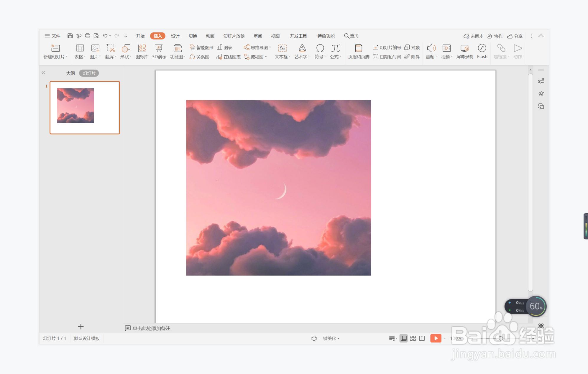This screenshot has height=374, width=588.
Task: Select the 大纲 outline panel tab
Action: 70,73
